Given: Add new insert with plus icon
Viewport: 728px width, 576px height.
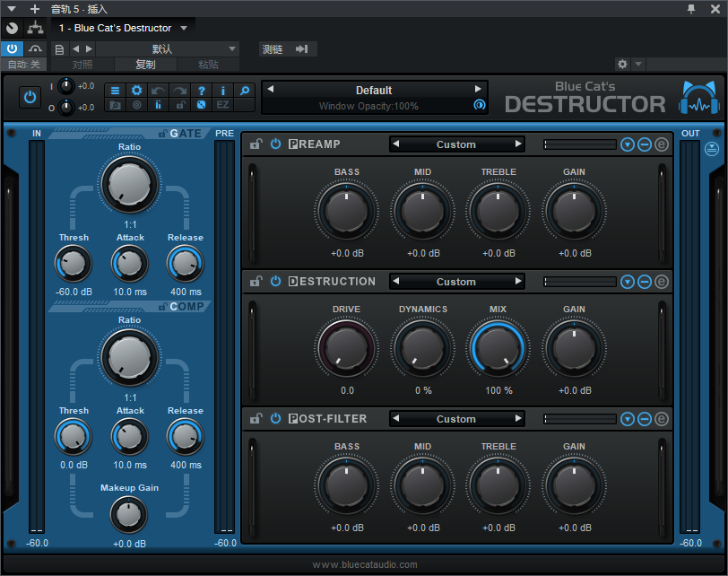Looking at the screenshot, I should click(35, 9).
